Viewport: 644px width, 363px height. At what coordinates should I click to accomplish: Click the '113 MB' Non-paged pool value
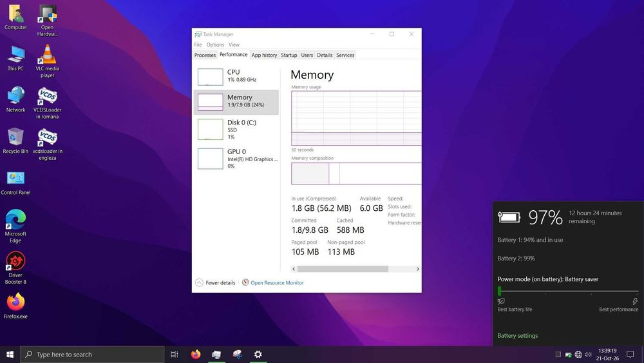coord(341,252)
